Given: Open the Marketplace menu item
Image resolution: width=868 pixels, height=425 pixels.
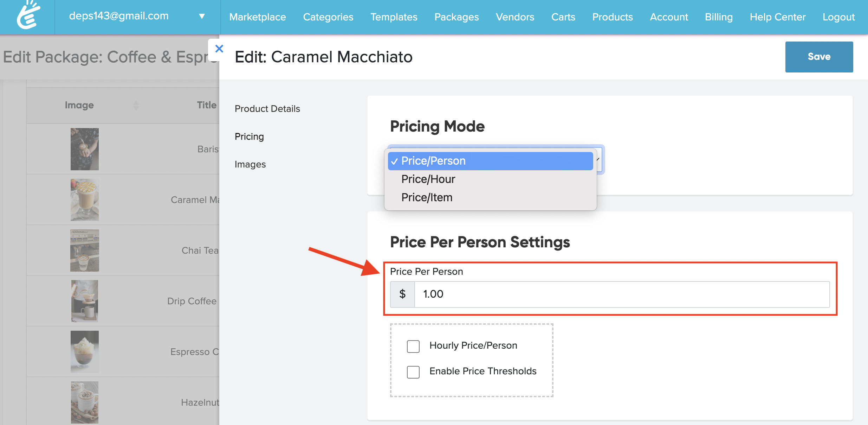Looking at the screenshot, I should click(258, 17).
